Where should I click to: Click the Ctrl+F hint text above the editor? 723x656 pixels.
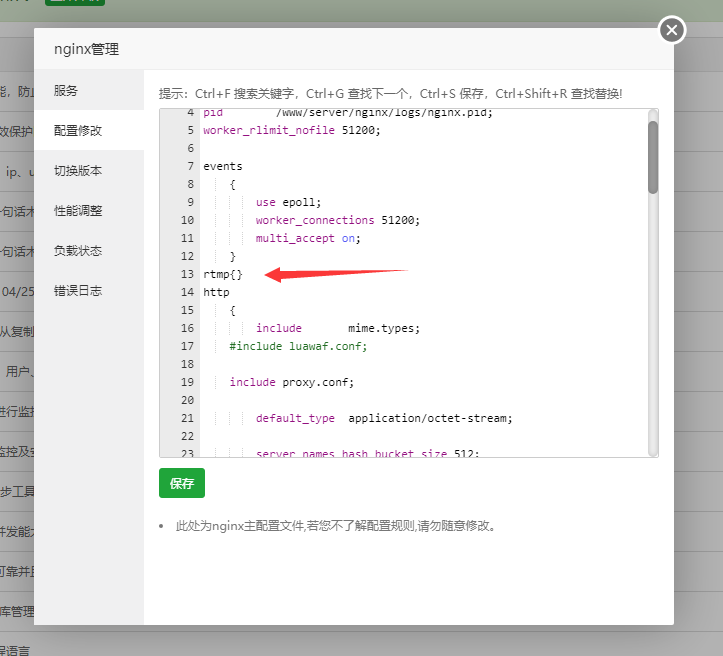click(391, 94)
